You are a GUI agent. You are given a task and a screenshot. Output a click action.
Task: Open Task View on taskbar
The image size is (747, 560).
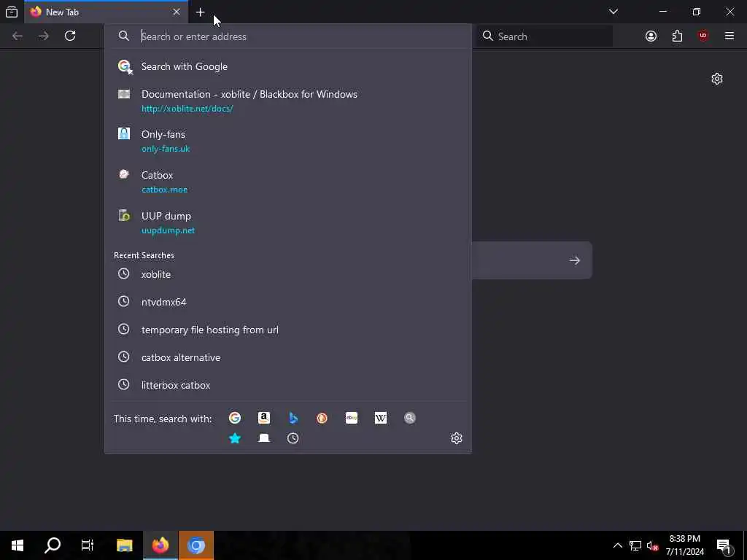88,545
